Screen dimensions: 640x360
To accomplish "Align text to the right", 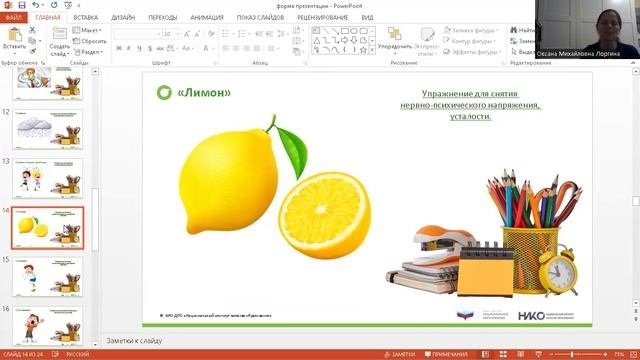I will tap(246, 48).
